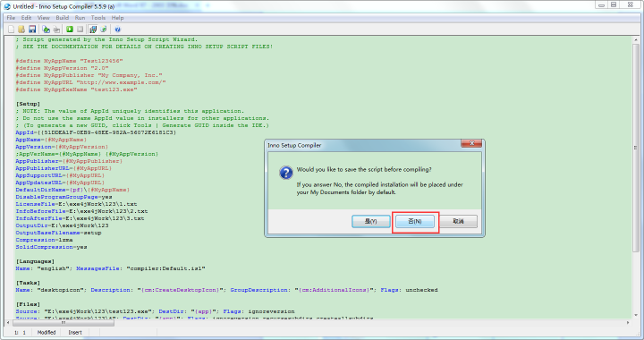Click the Pause toolbar icon

coord(80,30)
